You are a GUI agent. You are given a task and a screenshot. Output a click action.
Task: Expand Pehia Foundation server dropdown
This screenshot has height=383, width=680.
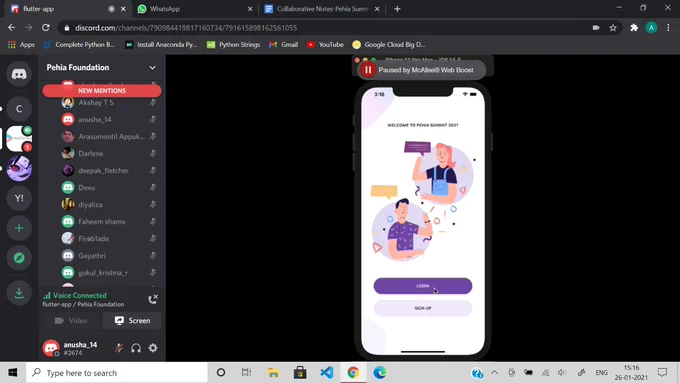pyautogui.click(x=152, y=68)
